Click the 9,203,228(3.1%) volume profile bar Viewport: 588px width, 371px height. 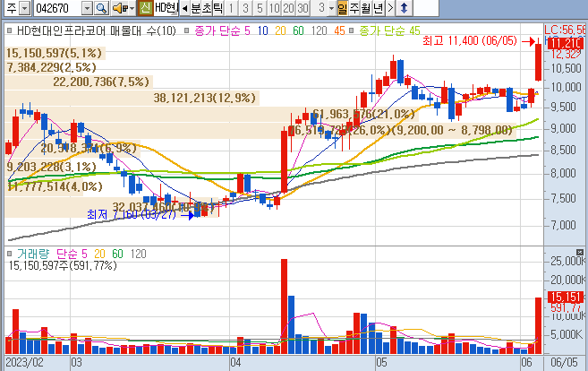point(51,167)
